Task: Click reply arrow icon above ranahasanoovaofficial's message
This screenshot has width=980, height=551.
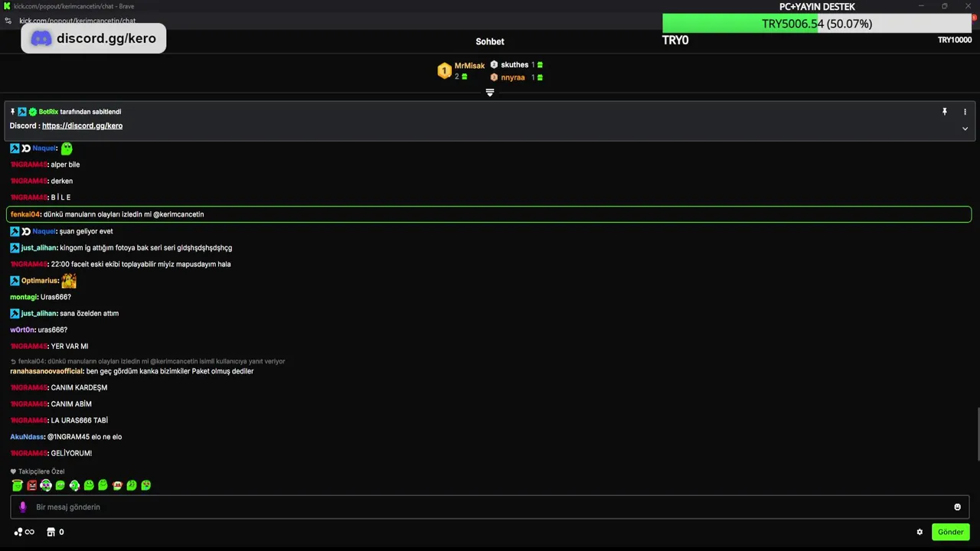Action: (x=13, y=361)
